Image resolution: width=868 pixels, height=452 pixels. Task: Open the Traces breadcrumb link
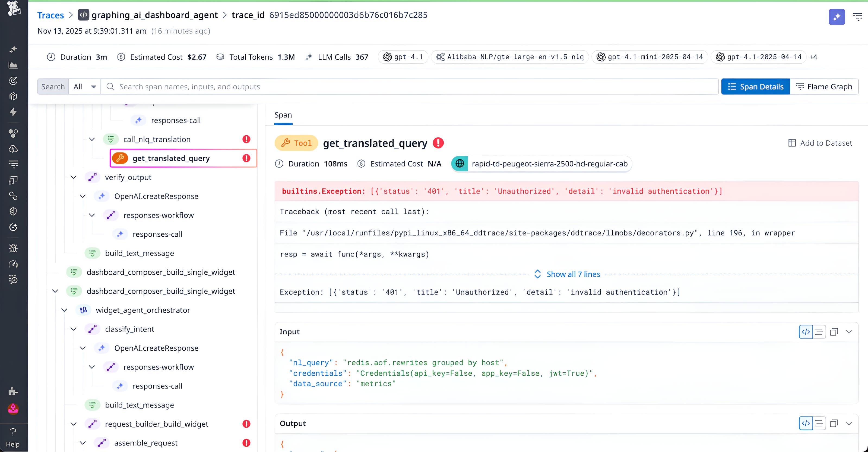(x=50, y=15)
